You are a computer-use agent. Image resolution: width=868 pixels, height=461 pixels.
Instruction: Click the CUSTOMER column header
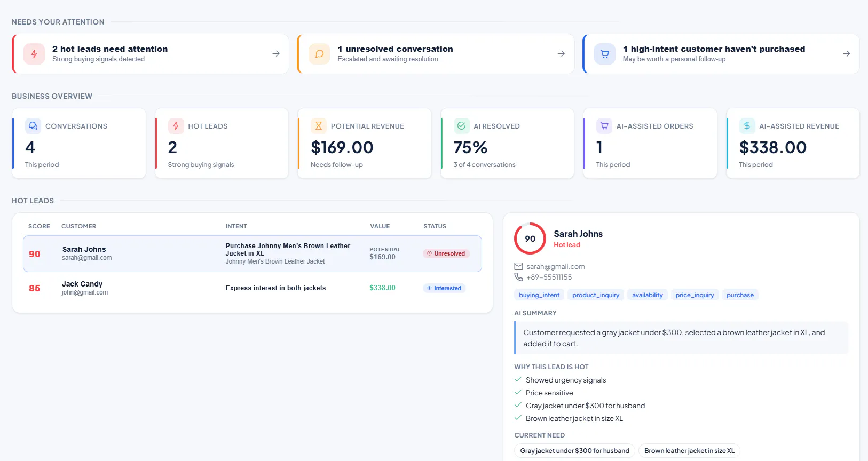click(79, 226)
